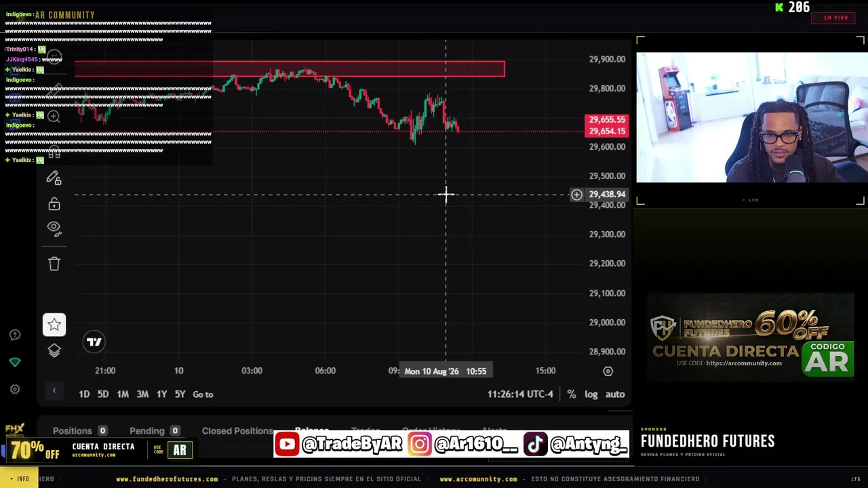Open the timezone menu showing UTC-4
The width and height of the screenshot is (868, 488).
coord(520,394)
